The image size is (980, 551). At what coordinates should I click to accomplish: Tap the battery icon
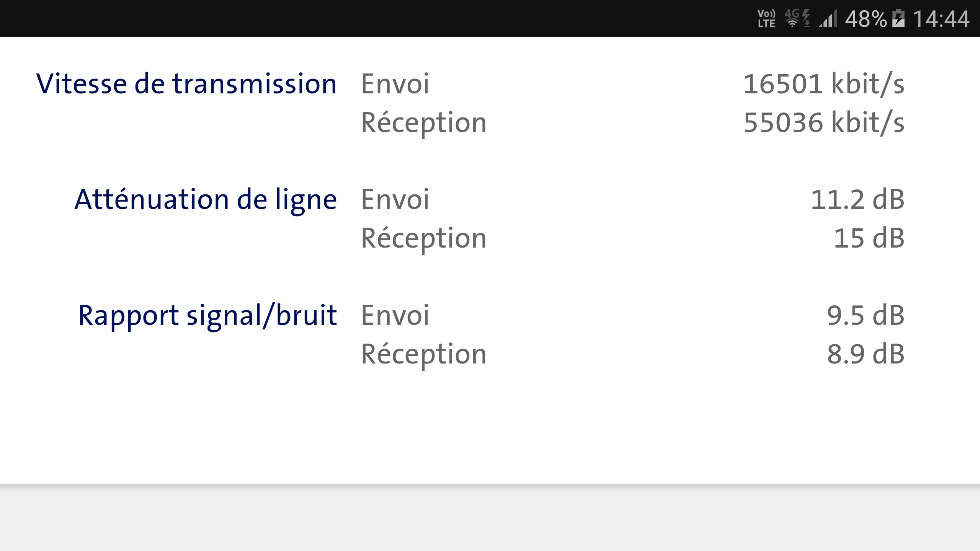(x=898, y=18)
